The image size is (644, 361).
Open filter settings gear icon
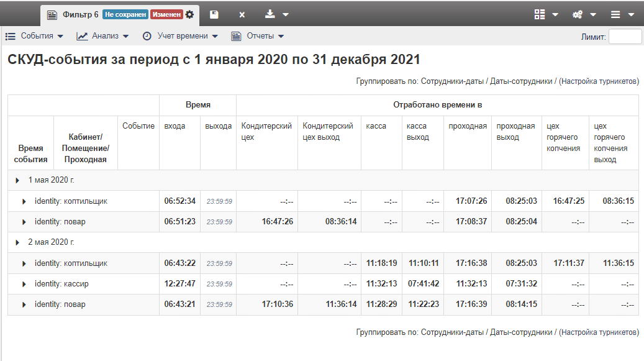pos(189,14)
